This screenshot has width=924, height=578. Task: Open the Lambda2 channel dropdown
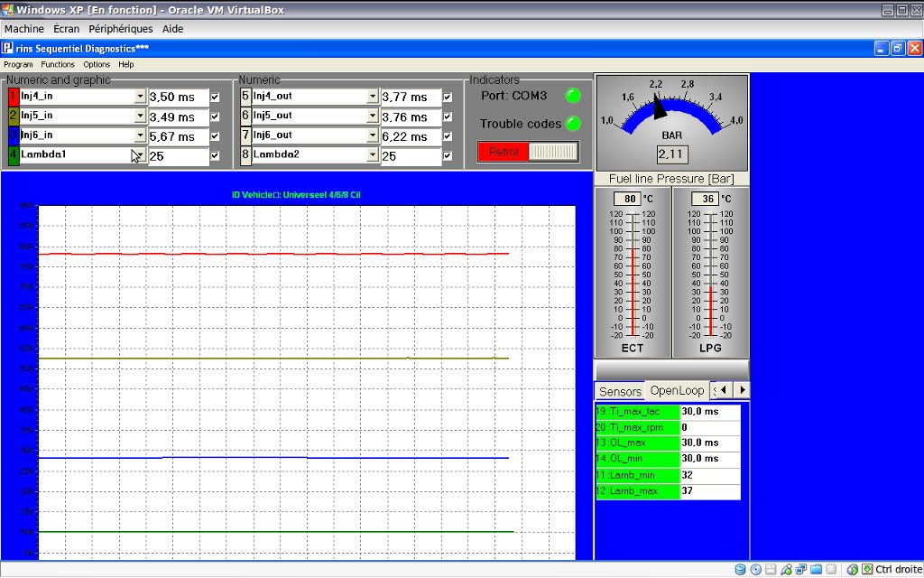tap(373, 155)
